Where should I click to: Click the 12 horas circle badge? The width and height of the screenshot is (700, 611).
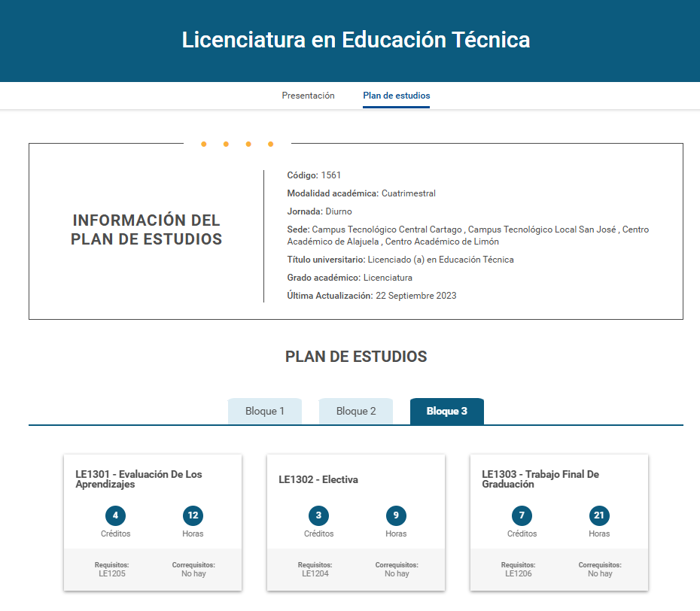click(193, 516)
